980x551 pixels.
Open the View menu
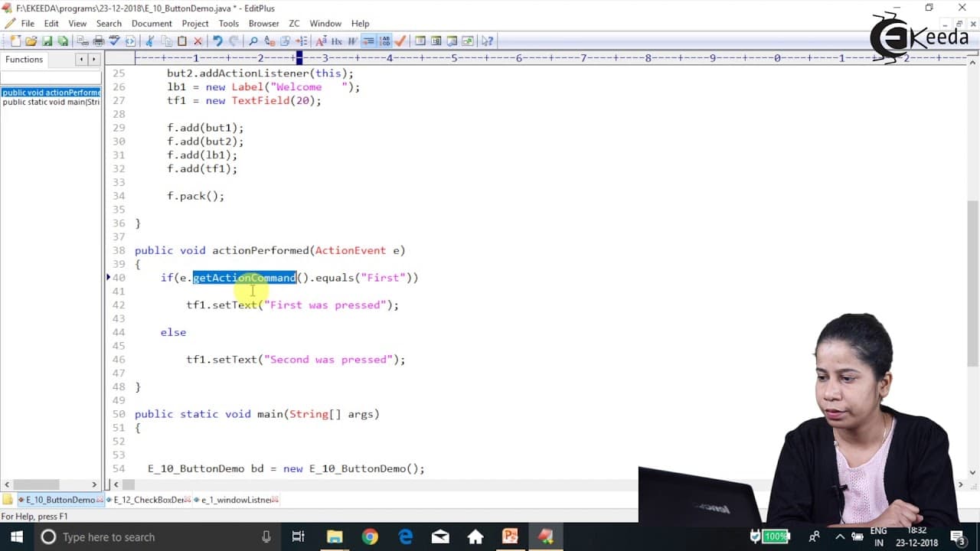tap(77, 23)
